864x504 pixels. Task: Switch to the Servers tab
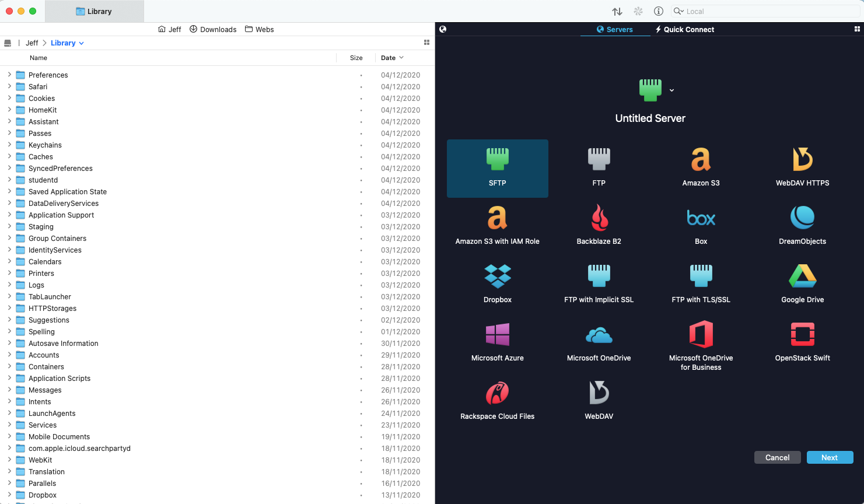pos(615,29)
